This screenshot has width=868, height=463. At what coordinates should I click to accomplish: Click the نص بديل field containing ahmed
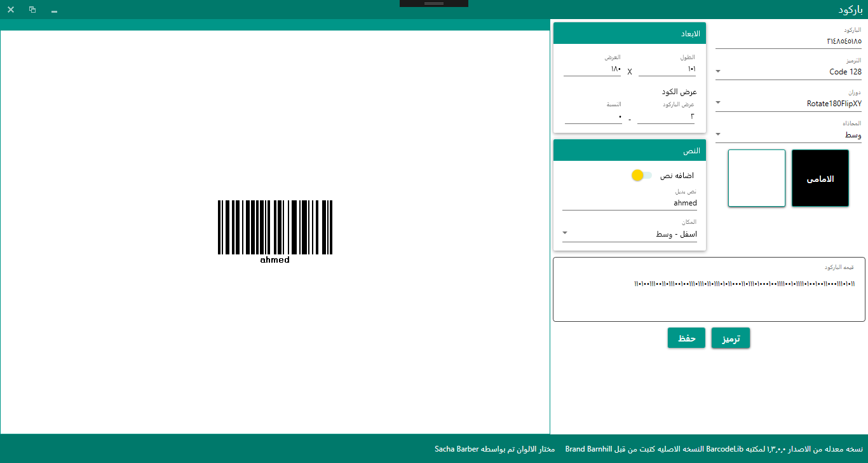pos(630,202)
